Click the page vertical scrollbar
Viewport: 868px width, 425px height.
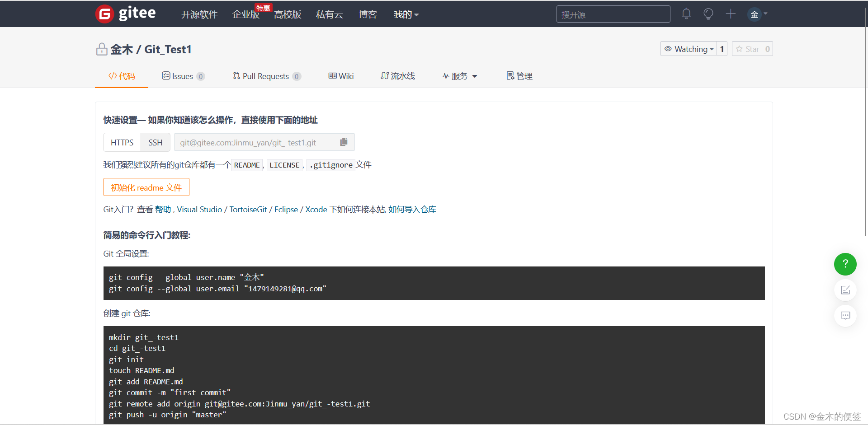pos(865,122)
